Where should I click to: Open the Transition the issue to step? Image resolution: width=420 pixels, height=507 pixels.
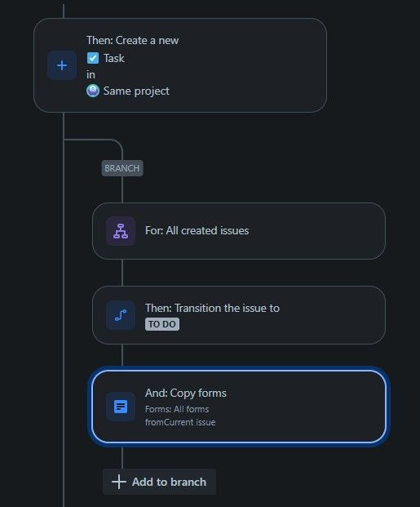click(239, 315)
